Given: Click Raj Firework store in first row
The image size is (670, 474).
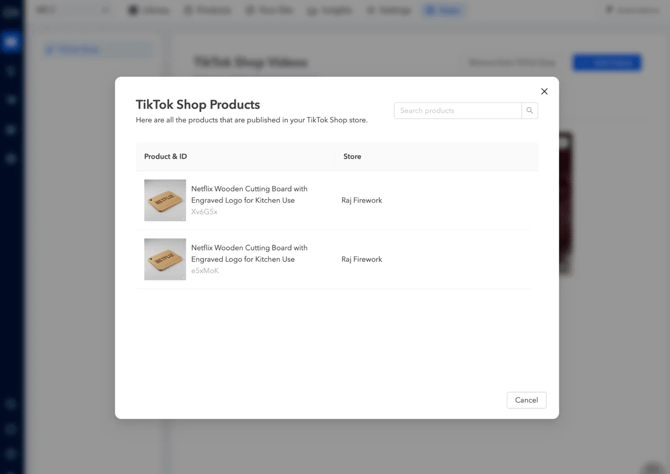Looking at the screenshot, I should tap(362, 200).
